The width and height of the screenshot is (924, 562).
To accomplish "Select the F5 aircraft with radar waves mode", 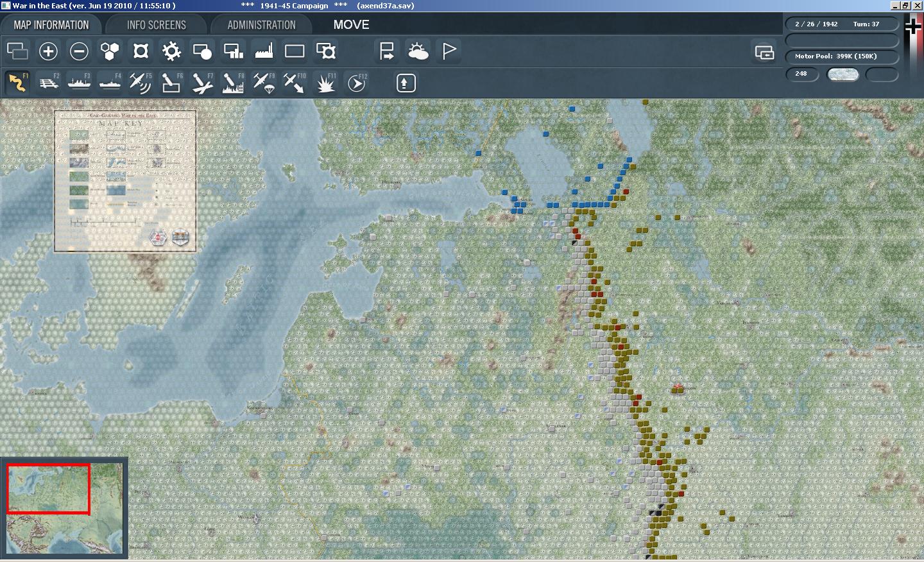I will click(x=141, y=83).
